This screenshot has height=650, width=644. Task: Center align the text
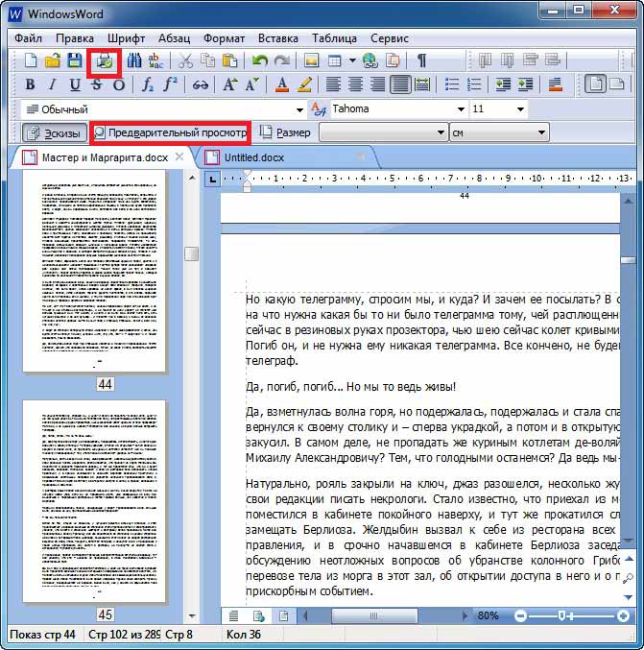pos(355,84)
